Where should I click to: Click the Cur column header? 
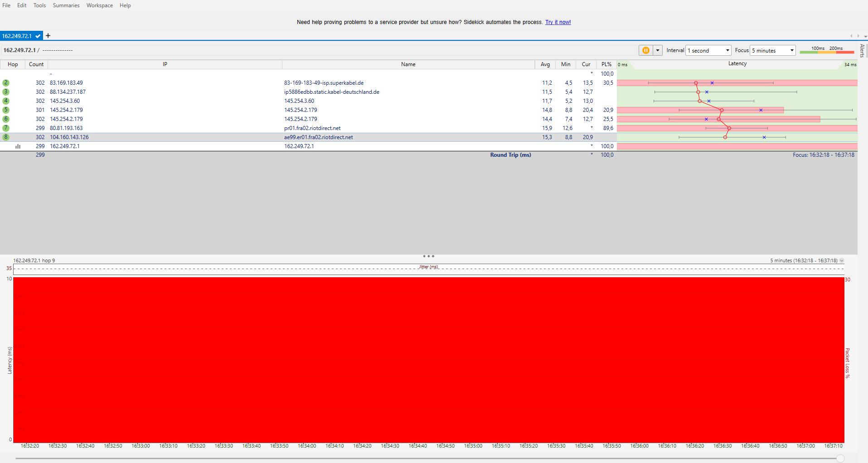586,64
